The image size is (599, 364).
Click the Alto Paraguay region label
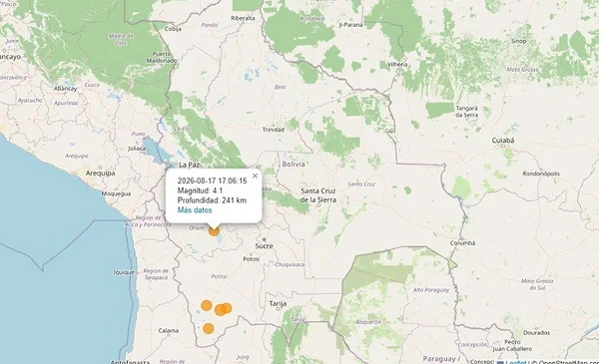tap(431, 290)
